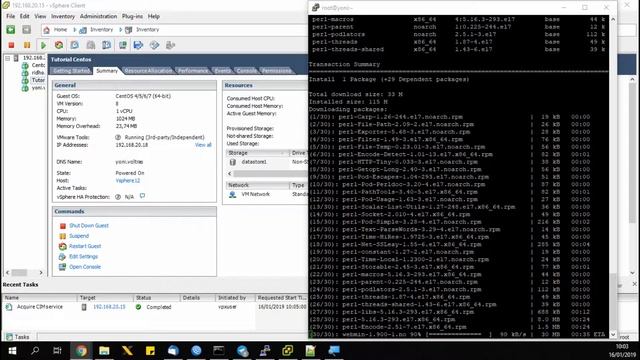Click the Open Console command
The width and height of the screenshot is (640, 360).
84,267
